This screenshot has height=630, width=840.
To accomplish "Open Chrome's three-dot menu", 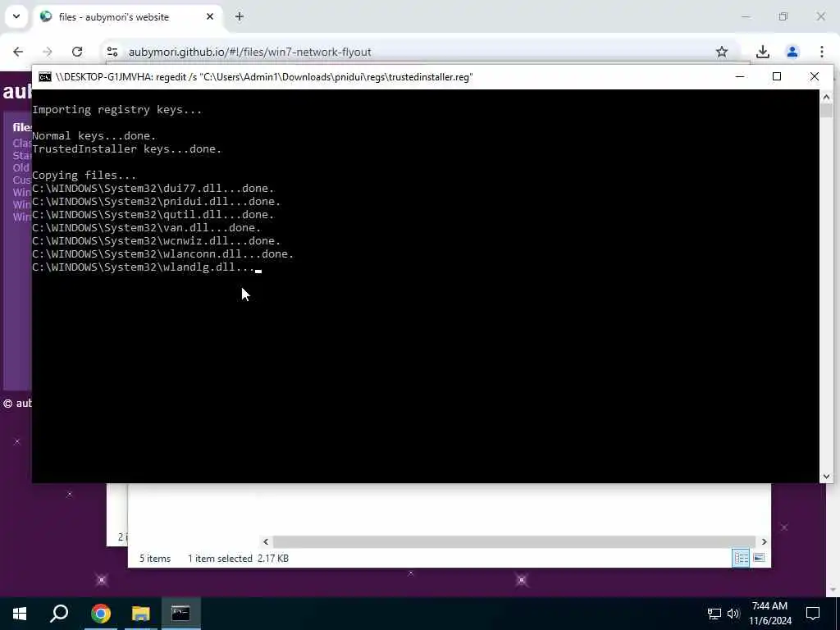I will [822, 52].
